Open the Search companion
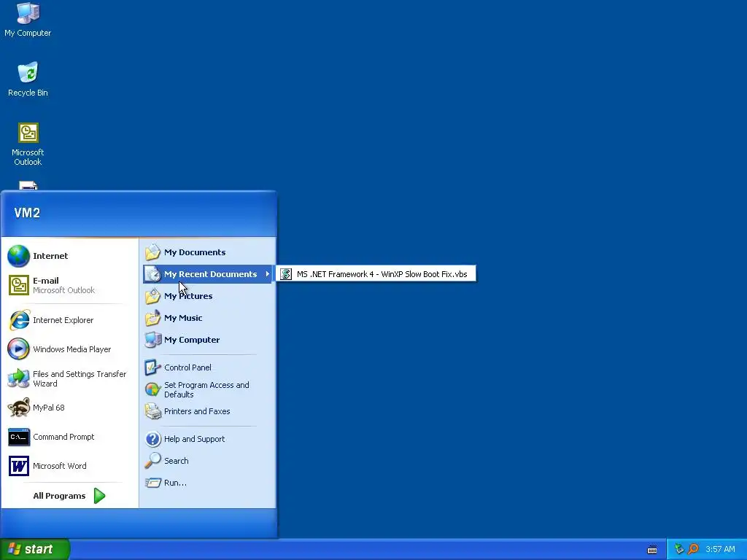 coord(207,461)
